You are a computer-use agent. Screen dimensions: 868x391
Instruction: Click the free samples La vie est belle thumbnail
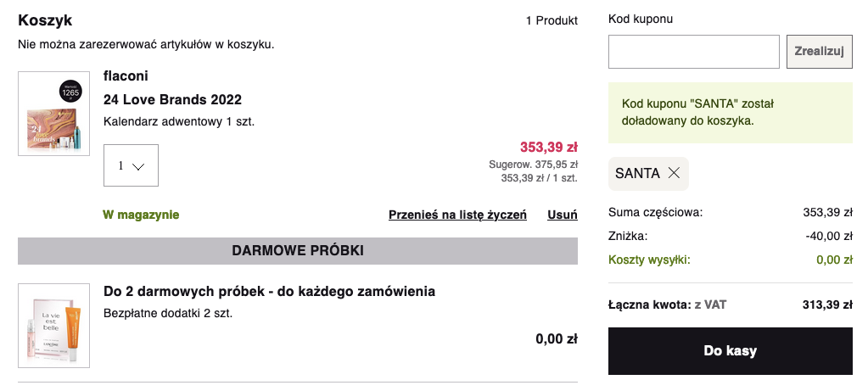point(54,326)
